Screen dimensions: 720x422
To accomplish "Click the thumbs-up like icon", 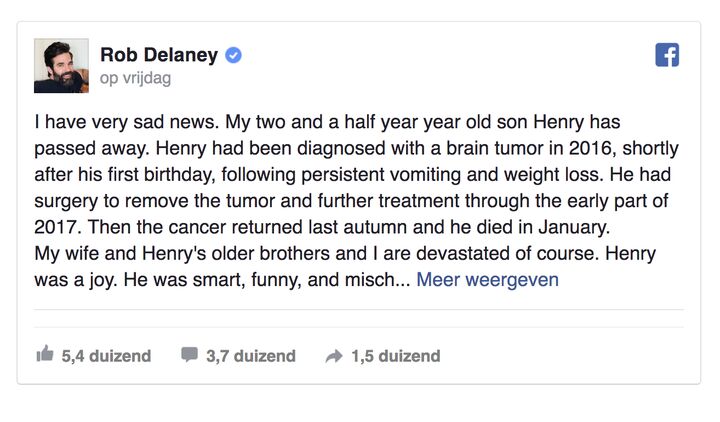I will pos(44,355).
